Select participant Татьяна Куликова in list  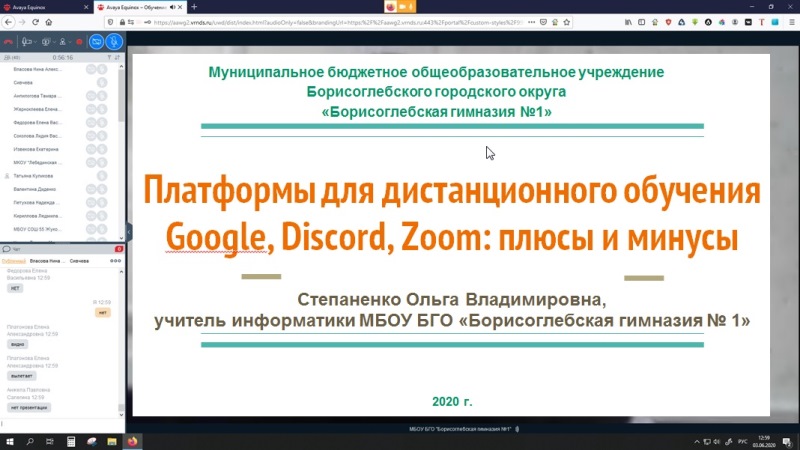35,175
